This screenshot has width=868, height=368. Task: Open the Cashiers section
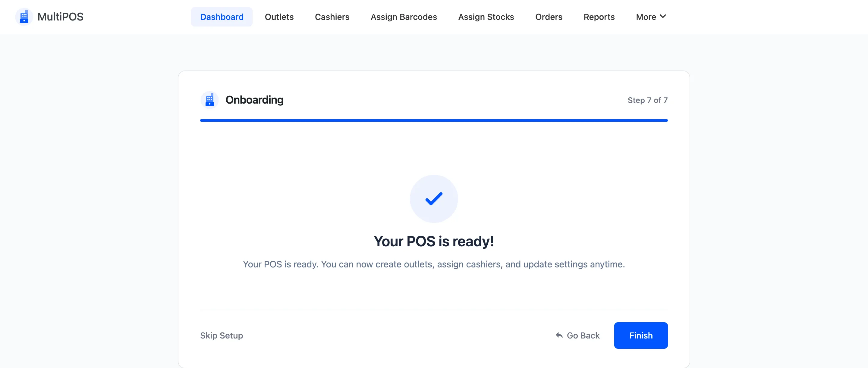332,17
